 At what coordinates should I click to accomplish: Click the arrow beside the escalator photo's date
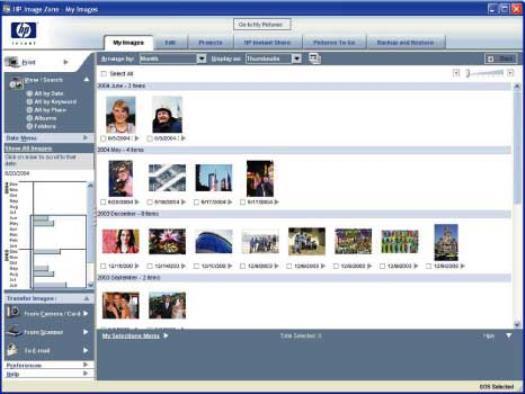183,202
